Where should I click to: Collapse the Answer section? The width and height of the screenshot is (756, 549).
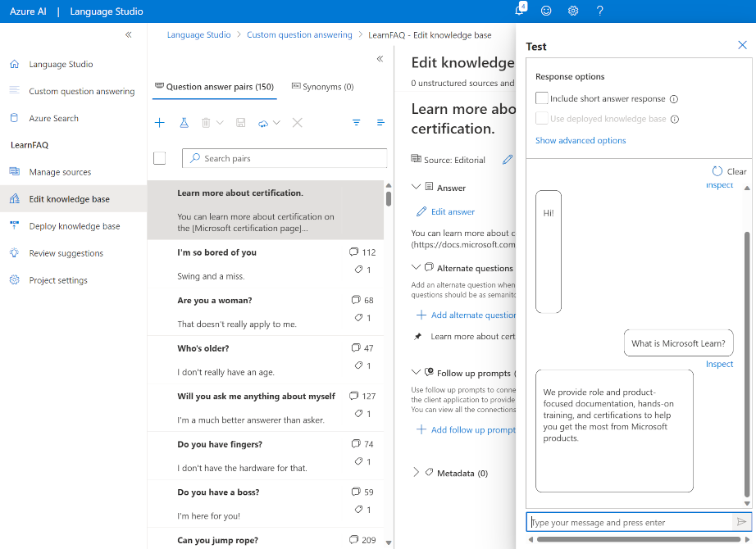416,187
